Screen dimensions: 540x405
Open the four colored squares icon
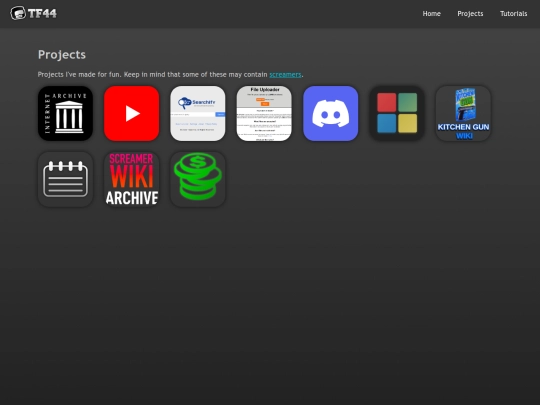pyautogui.click(x=397, y=113)
